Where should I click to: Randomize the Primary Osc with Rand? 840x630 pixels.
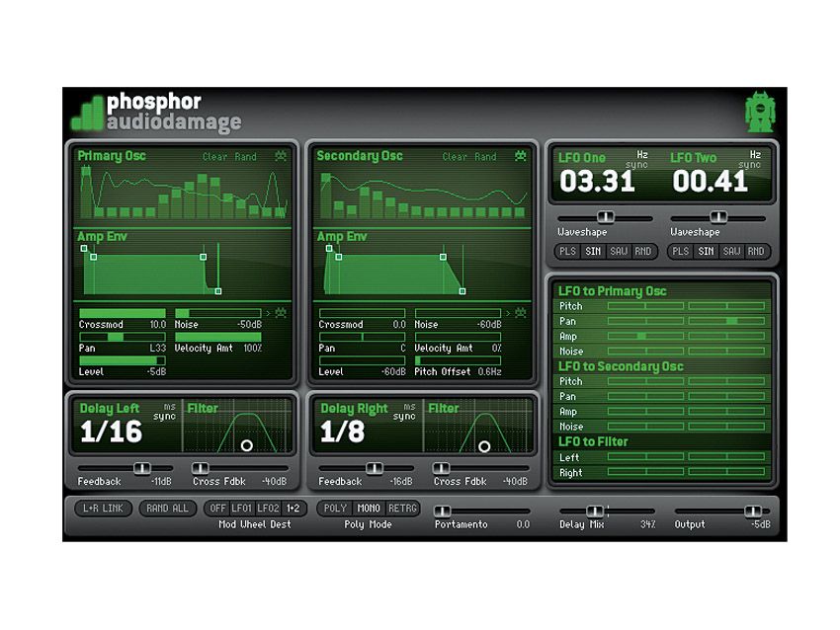point(245,157)
